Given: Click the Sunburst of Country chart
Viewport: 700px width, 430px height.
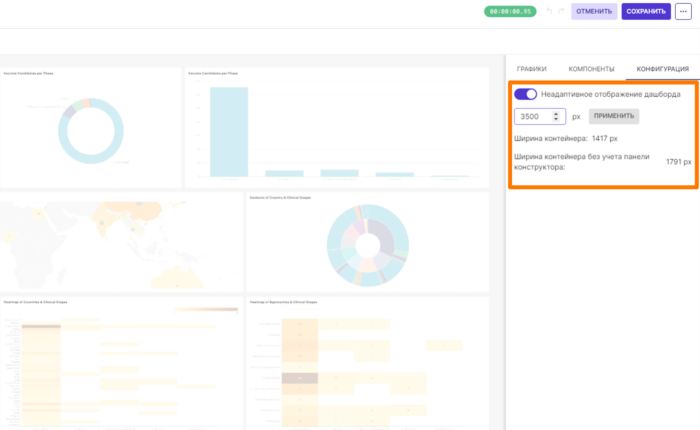Looking at the screenshot, I should click(x=367, y=245).
